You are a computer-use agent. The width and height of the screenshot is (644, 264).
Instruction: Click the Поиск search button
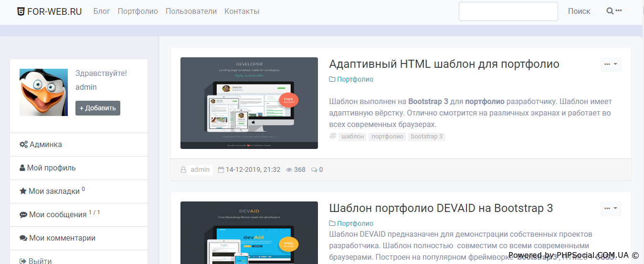click(579, 11)
